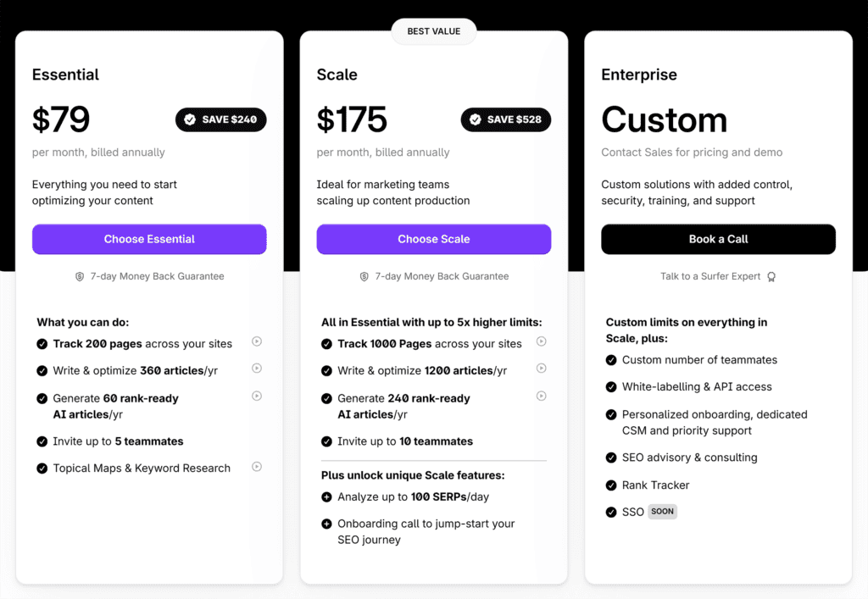Click info icon beside Write & optimize 1200 articles
This screenshot has width=868, height=599.
click(542, 369)
